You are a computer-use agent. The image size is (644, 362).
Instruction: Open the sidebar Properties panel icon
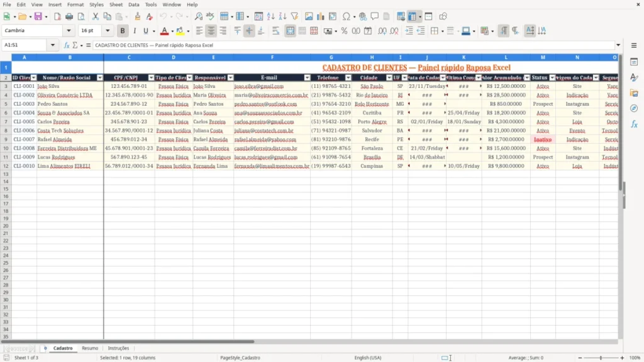pos(634,62)
